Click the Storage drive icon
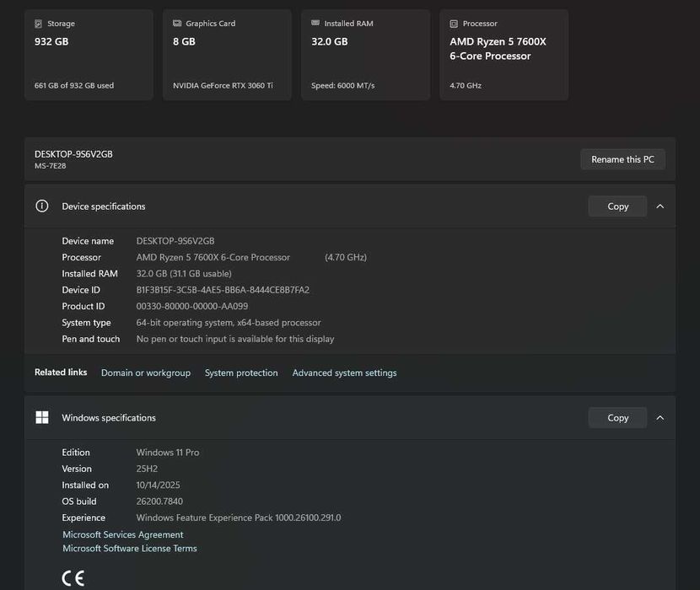 (38, 24)
